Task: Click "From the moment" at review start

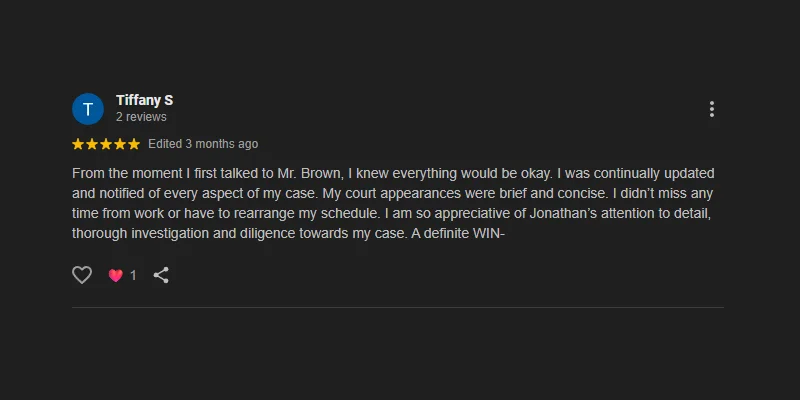Action: pos(119,173)
